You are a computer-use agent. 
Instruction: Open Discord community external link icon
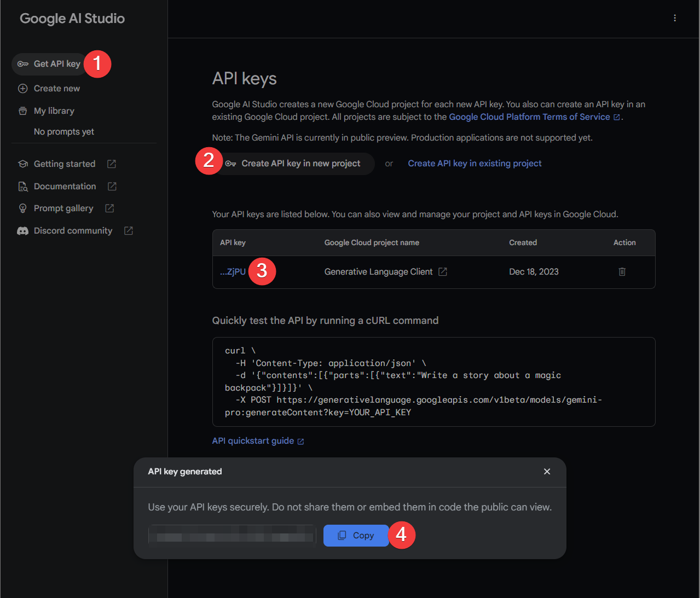129,231
